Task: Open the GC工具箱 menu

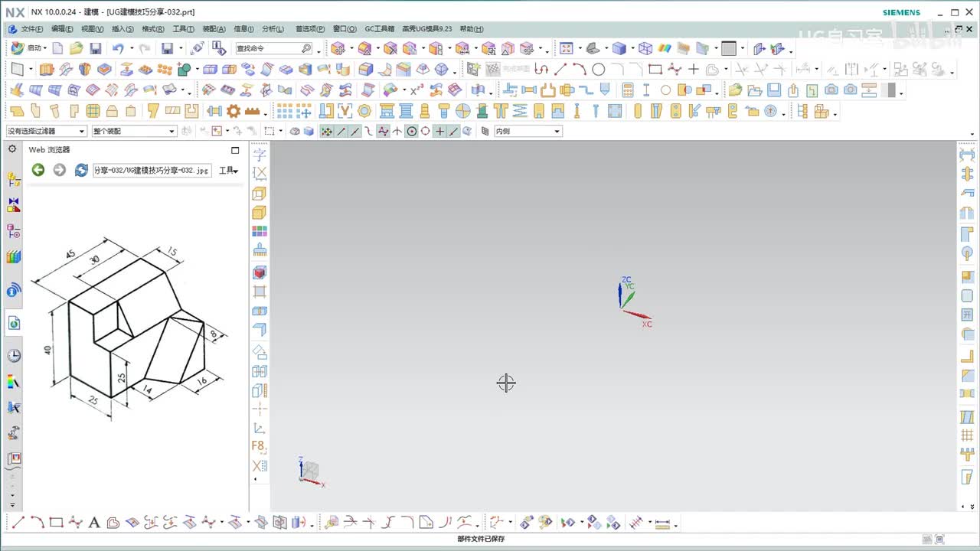Action: pos(379,29)
